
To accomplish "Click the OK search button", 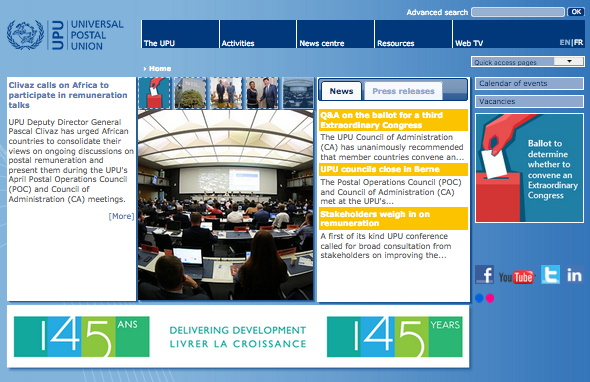I will point(576,12).
